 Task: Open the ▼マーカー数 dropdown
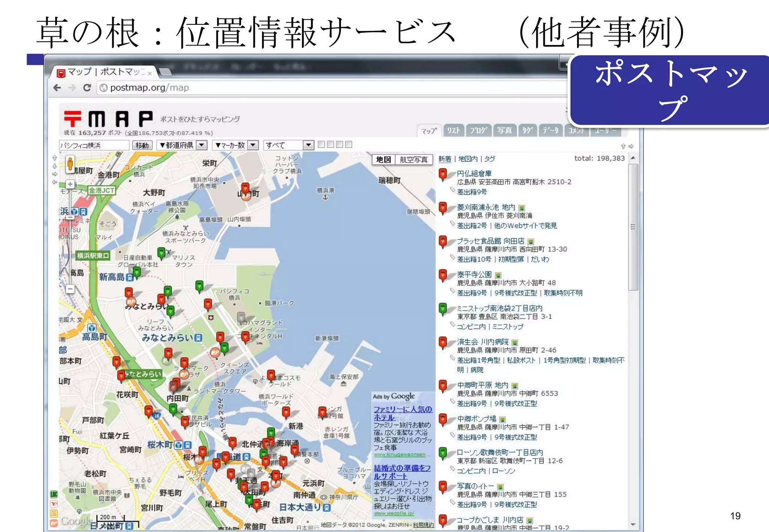235,145
